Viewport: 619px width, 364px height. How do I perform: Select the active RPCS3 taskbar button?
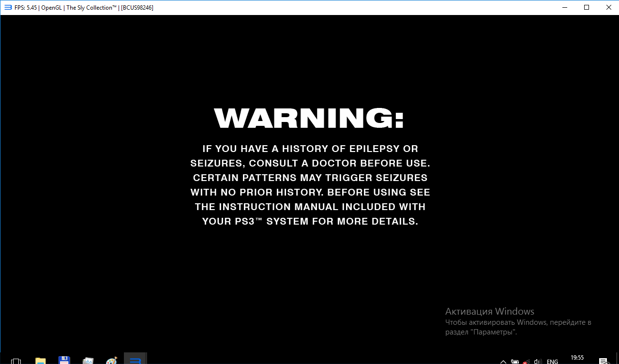136,361
